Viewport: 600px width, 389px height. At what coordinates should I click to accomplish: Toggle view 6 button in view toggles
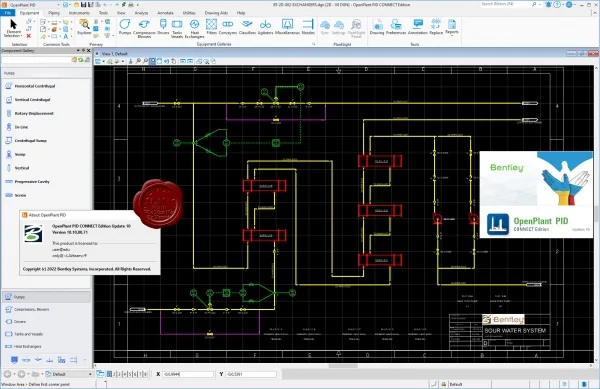pos(135,374)
